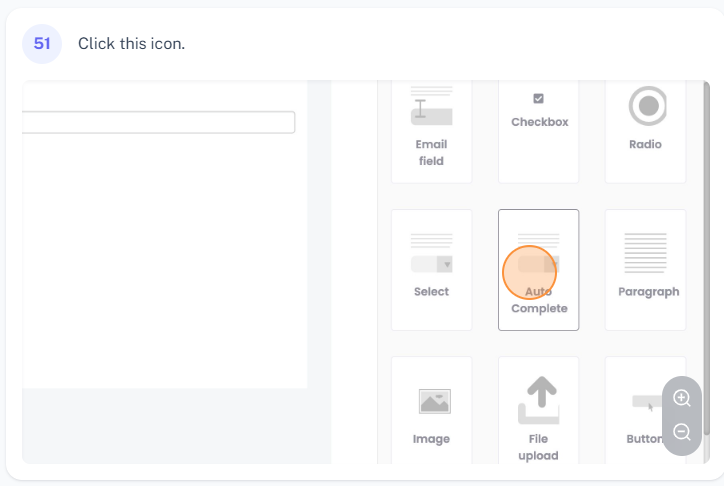Choose the Select dropdown widget icon
This screenshot has height=486, width=724.
pyautogui.click(x=431, y=254)
